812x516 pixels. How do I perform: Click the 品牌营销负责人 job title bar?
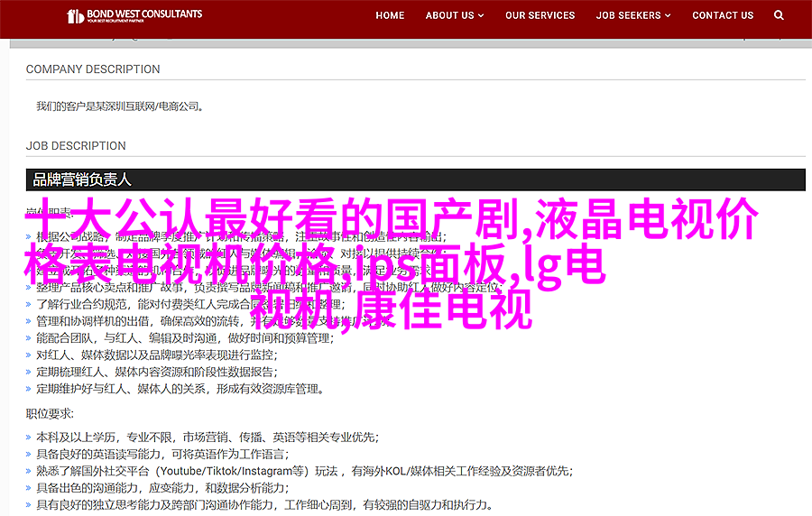tap(415, 180)
